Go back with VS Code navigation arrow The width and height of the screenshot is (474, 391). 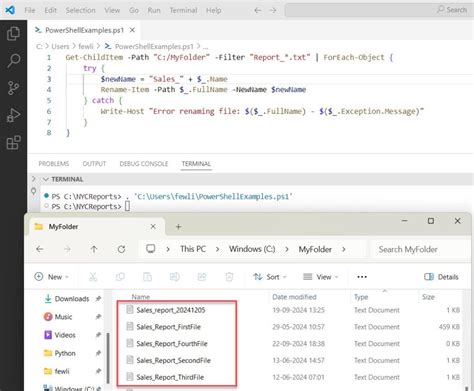[x=258, y=10]
